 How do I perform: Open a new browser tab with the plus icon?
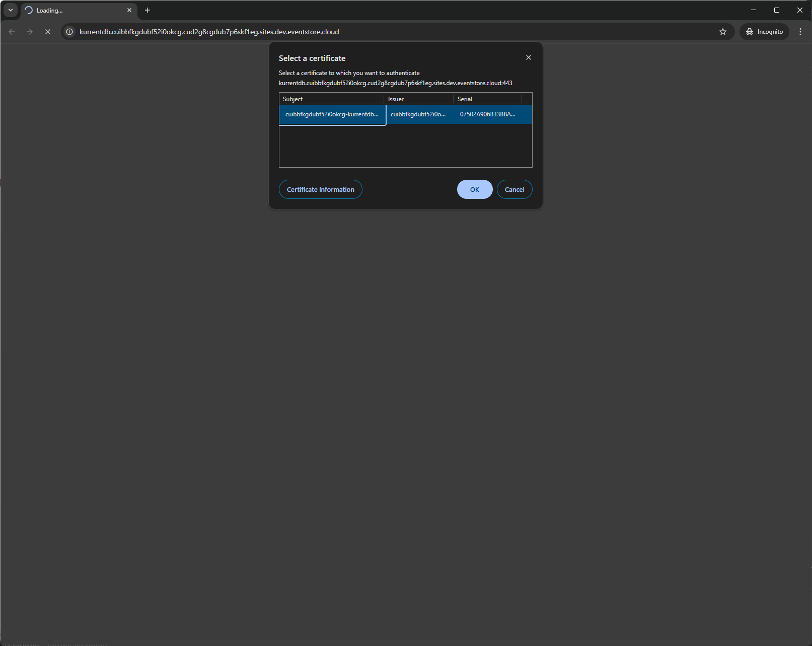147,10
